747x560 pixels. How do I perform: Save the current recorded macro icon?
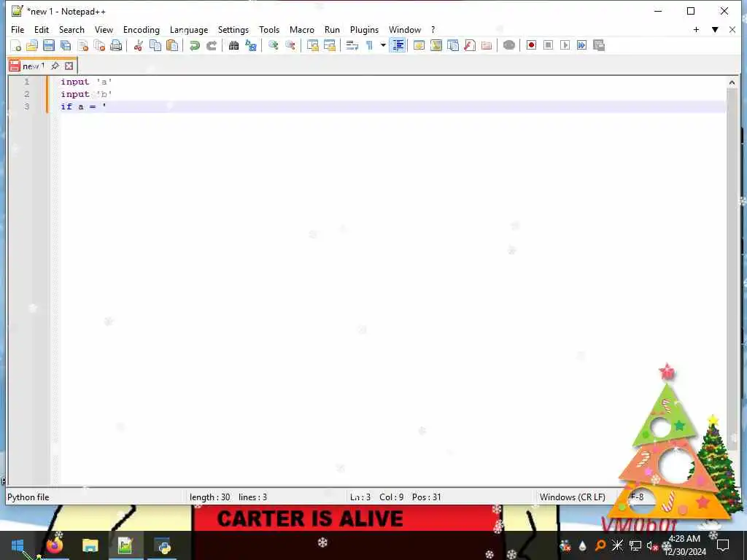[x=599, y=45]
